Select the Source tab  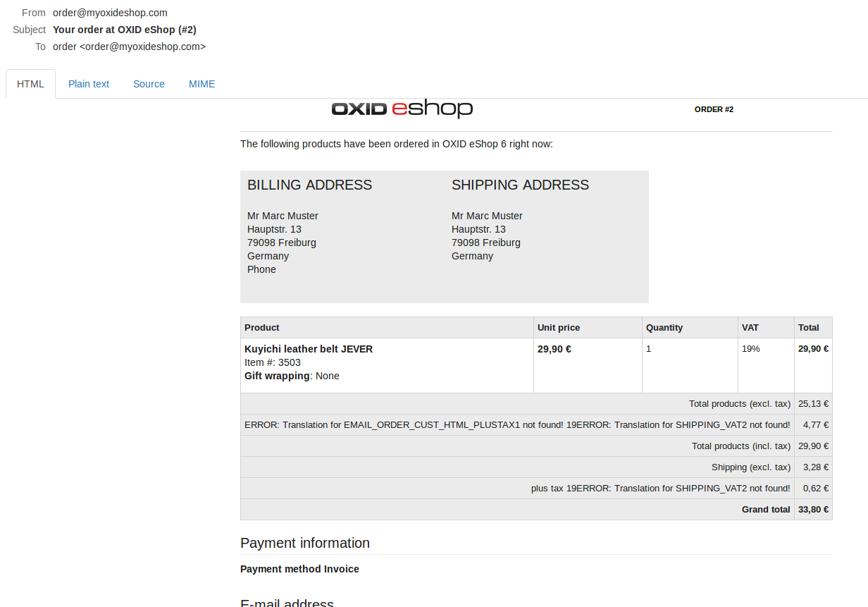(x=149, y=84)
